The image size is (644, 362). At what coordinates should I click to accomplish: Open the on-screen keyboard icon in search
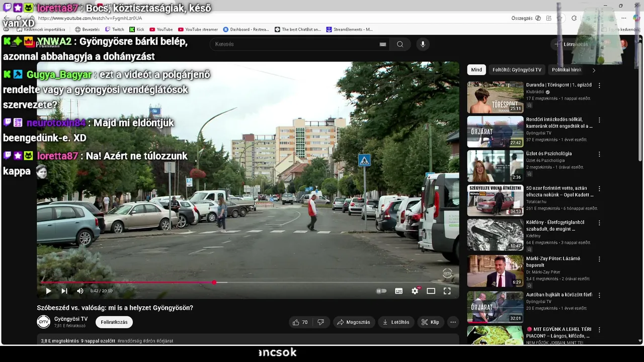[x=383, y=44]
